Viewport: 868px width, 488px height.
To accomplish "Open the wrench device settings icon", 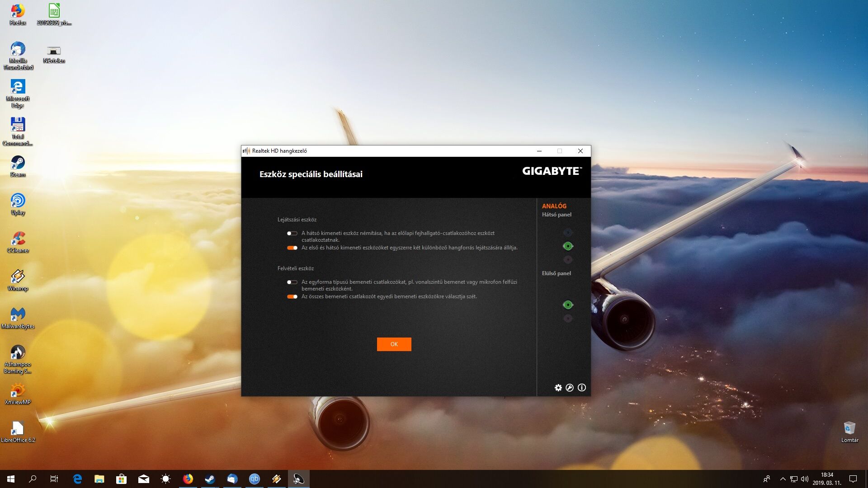I will 570,388.
